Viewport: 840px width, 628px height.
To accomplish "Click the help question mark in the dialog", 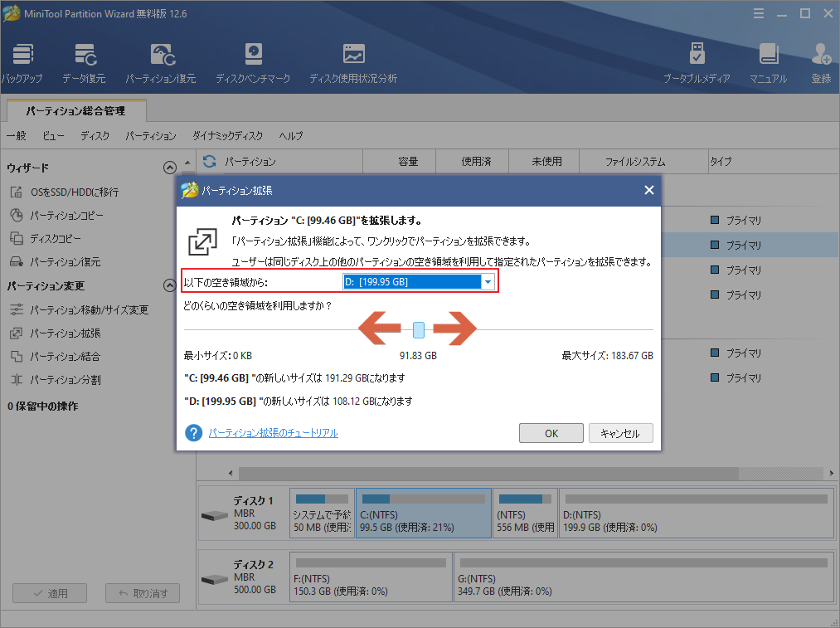I will click(x=192, y=433).
